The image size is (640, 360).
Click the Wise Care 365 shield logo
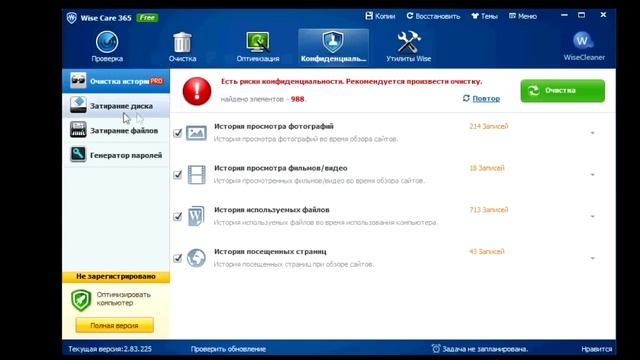coord(71,18)
